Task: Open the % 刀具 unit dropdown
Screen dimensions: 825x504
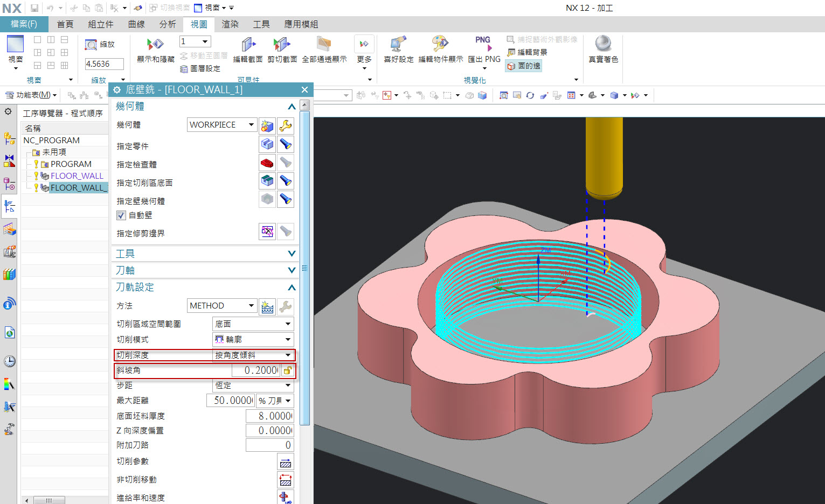Action: point(275,401)
